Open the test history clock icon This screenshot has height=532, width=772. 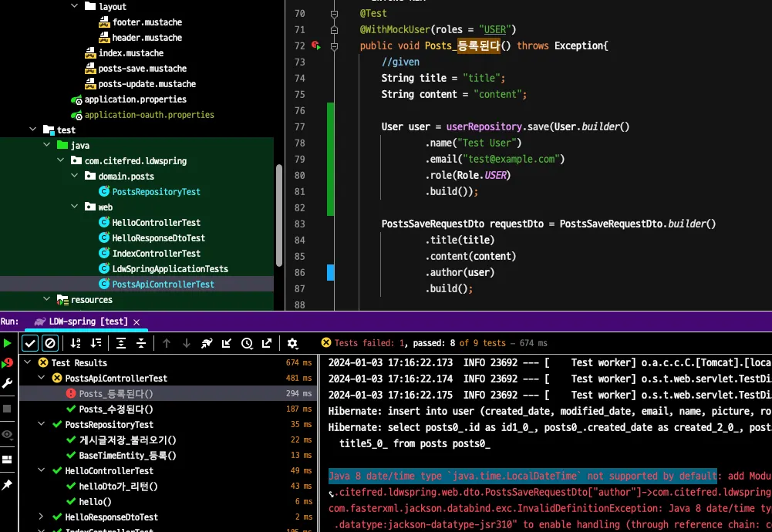(x=247, y=343)
